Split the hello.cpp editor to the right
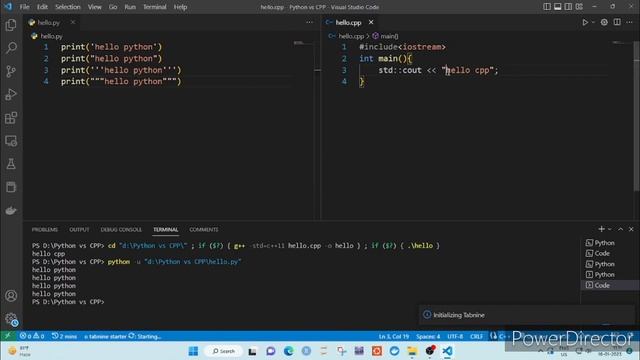Viewport: 640px width, 360px height. click(617, 22)
